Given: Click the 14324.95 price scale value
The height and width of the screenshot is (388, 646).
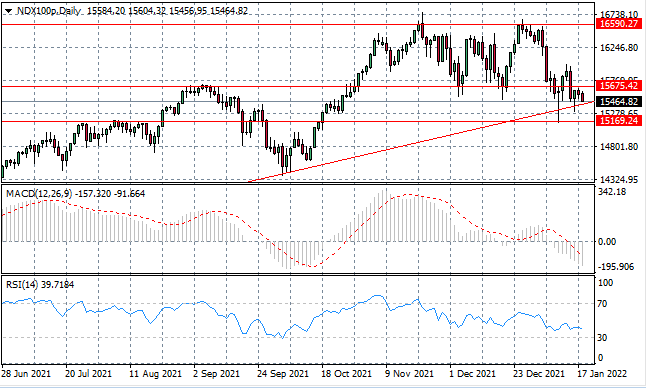Looking at the screenshot, I should coord(619,180).
